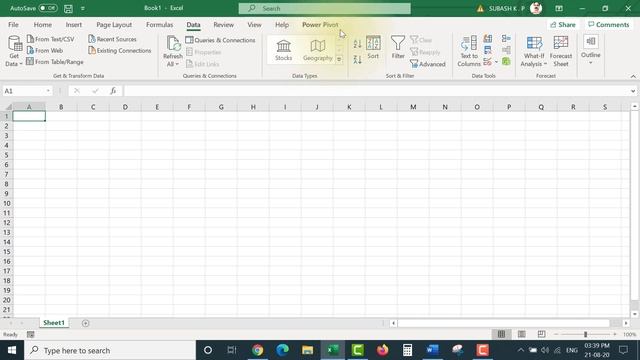Click the horizontal scrollbar track
The width and height of the screenshot is (640, 360).
click(x=509, y=323)
